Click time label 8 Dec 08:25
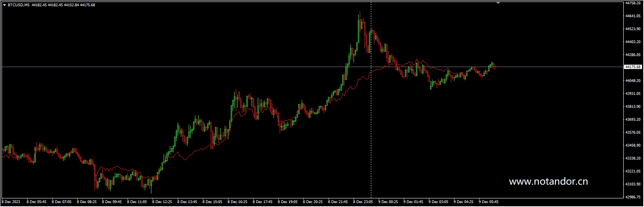 pos(87,202)
